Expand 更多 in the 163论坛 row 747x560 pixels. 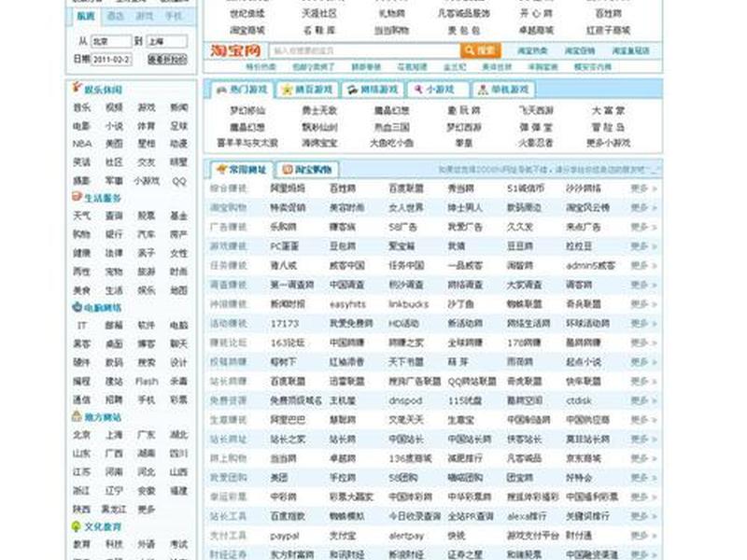point(643,343)
